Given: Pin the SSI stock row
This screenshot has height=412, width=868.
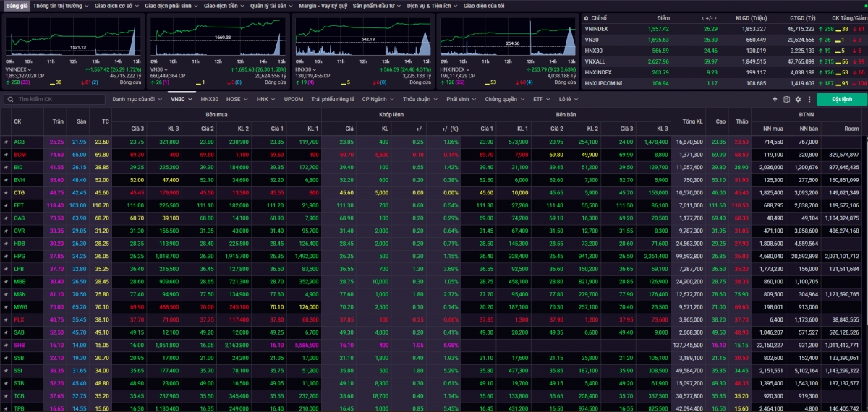Looking at the screenshot, I should (x=5, y=370).
